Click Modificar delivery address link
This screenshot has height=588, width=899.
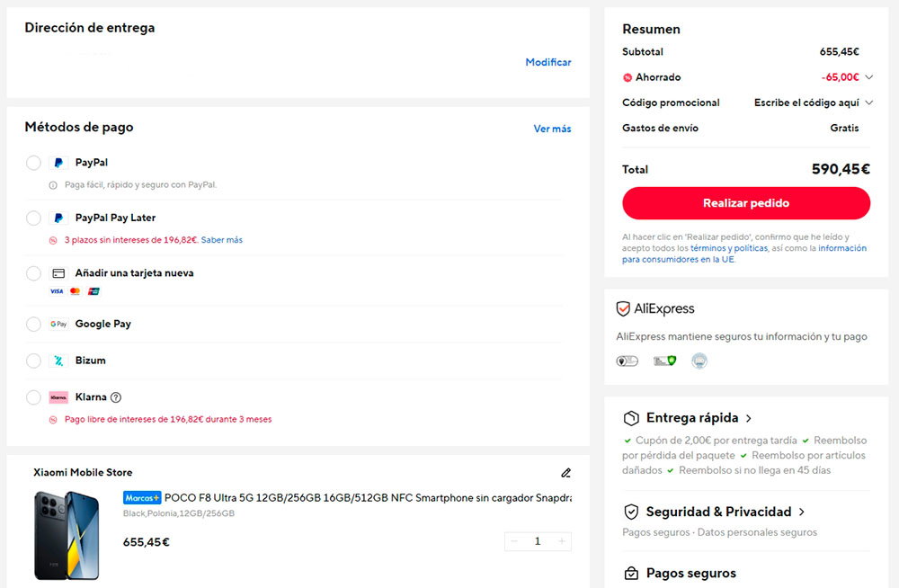[x=548, y=62]
